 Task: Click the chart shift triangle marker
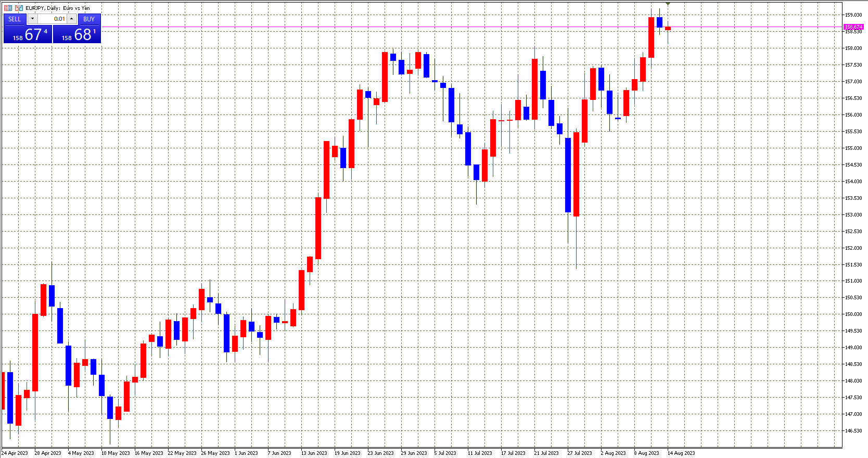[668, 4]
